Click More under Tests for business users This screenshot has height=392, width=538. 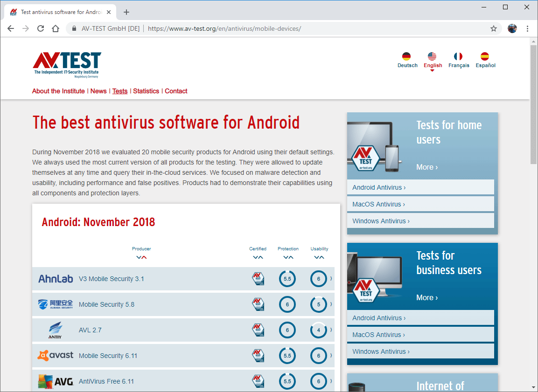click(427, 298)
